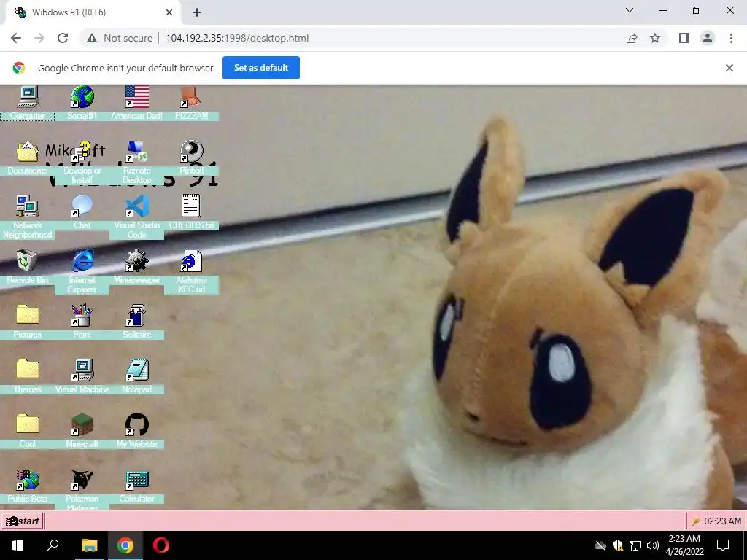The height and width of the screenshot is (560, 747).
Task: Open Chrome tab search dropdown
Action: tap(630, 10)
